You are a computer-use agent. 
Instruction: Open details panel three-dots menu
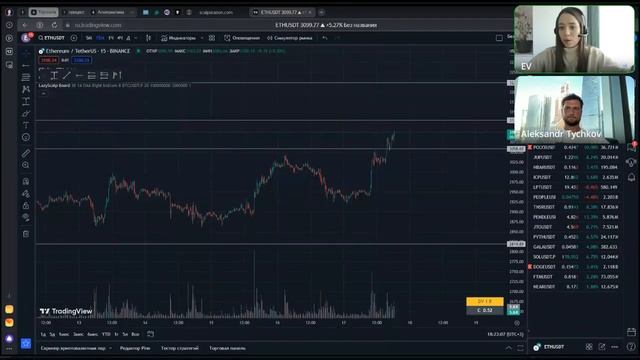(615, 347)
